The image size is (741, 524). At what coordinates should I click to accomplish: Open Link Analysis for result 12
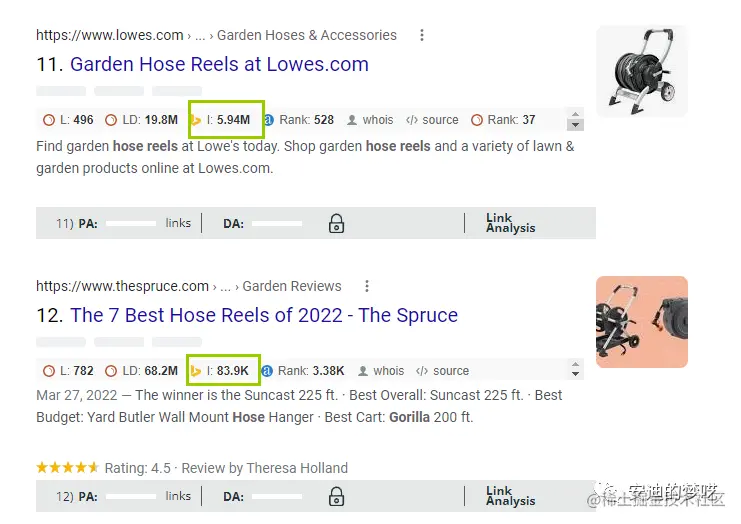tap(510, 496)
